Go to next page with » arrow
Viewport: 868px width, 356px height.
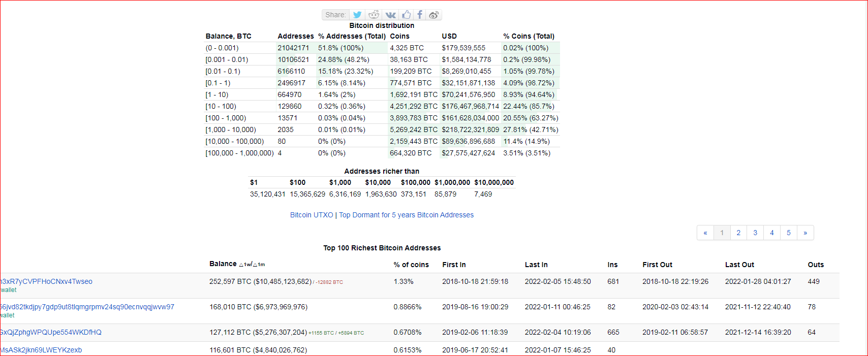[x=805, y=233]
